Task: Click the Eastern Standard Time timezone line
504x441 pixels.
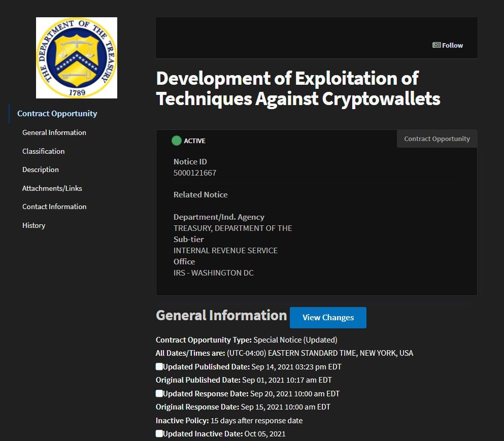Action: point(284,353)
